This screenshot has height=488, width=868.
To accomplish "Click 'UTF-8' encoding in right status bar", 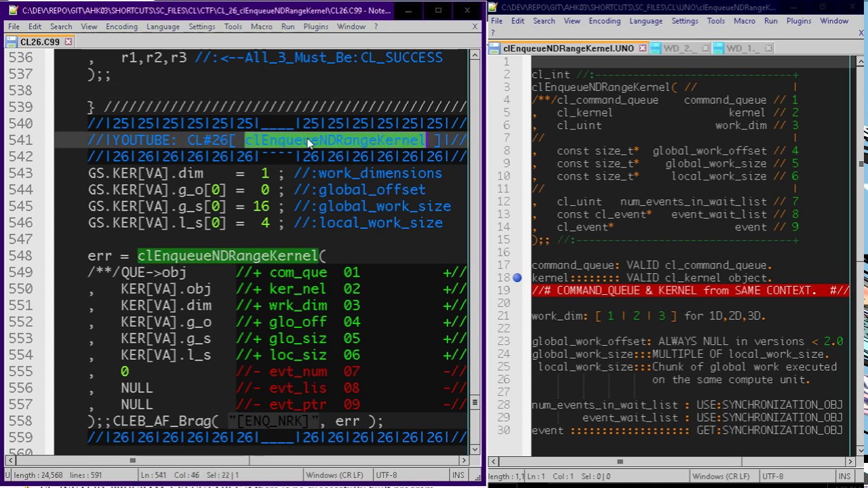I will pos(773,476).
